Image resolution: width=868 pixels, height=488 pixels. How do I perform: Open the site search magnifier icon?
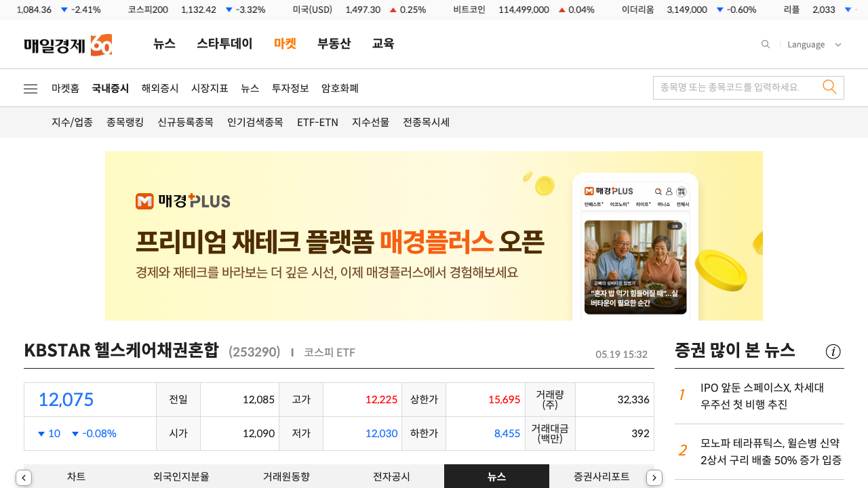tap(766, 45)
